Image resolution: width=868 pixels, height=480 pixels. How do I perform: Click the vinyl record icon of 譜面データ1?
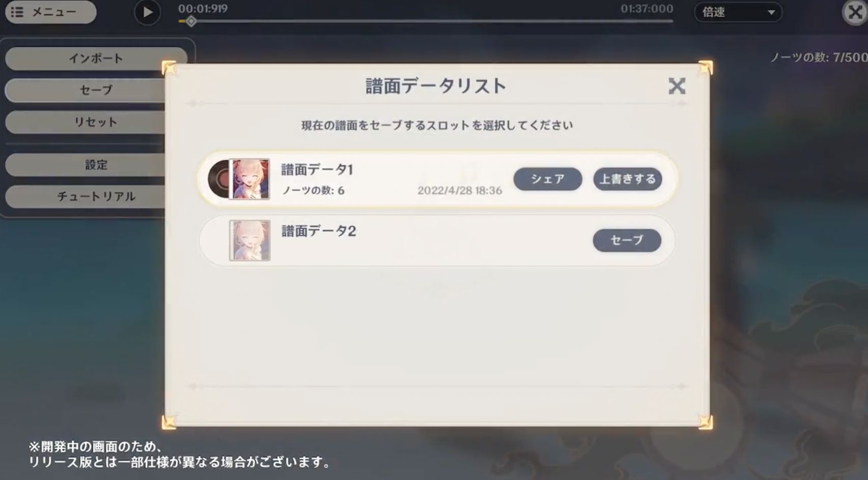click(219, 179)
